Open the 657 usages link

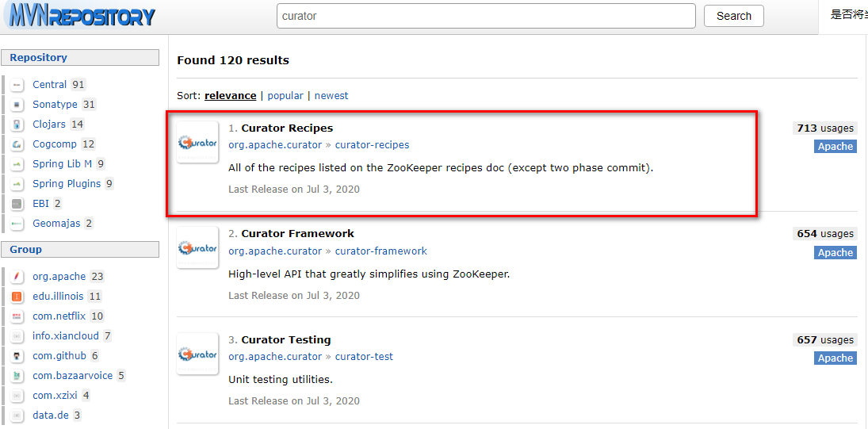tap(825, 340)
